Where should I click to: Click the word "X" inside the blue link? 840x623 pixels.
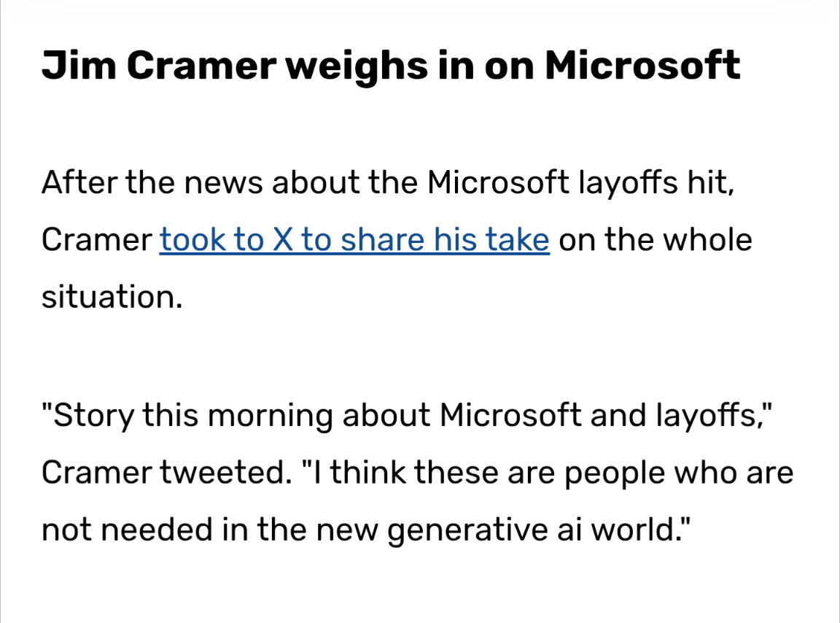[x=282, y=240]
